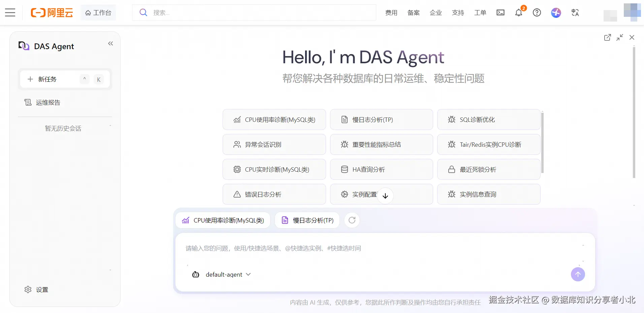644x313 pixels.
Task: Open the notifications bell
Action: [519, 13]
